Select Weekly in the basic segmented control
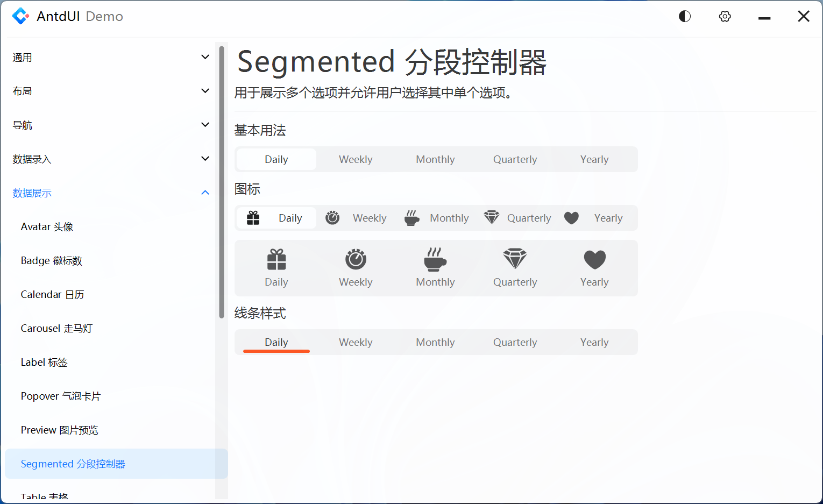 pos(355,159)
